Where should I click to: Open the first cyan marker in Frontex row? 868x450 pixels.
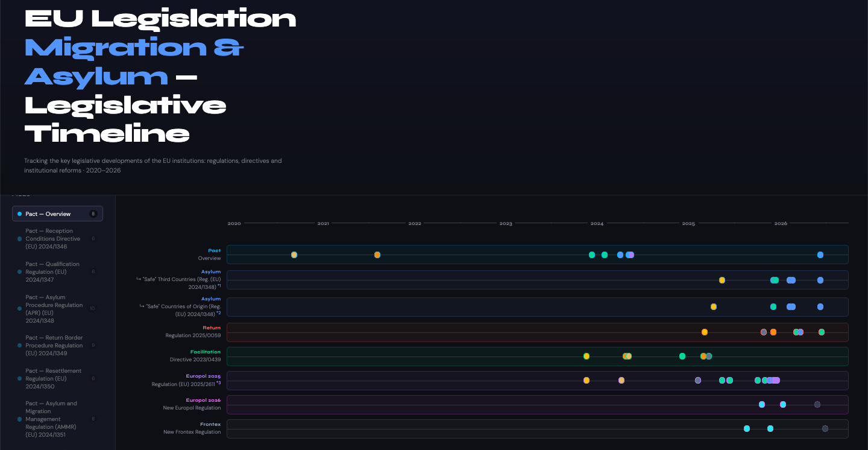pos(747,428)
